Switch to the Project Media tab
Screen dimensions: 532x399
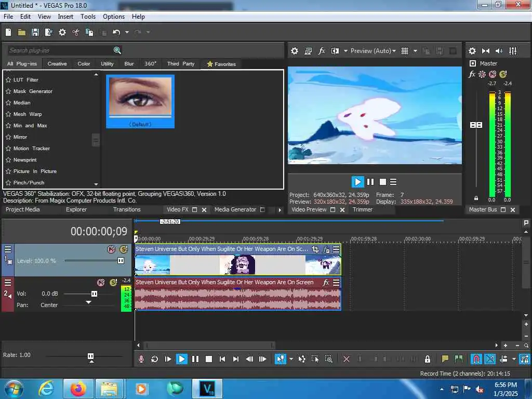click(22, 209)
